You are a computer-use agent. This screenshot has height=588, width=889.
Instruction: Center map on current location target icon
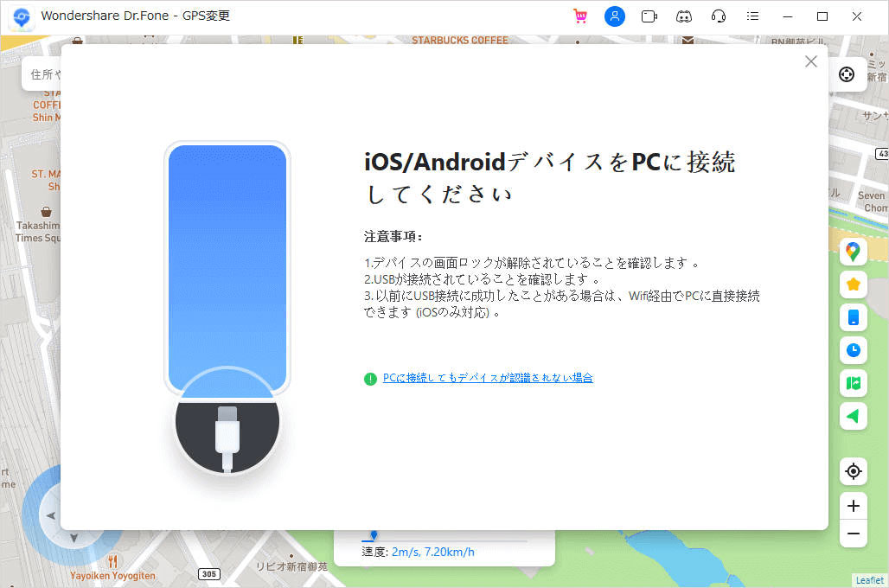point(854,471)
